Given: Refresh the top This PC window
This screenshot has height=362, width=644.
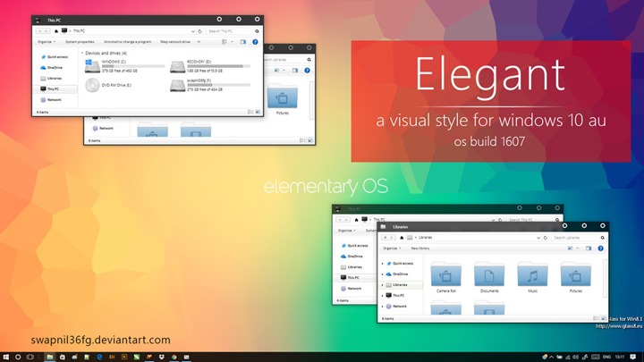Looking at the screenshot, I should 200,31.
